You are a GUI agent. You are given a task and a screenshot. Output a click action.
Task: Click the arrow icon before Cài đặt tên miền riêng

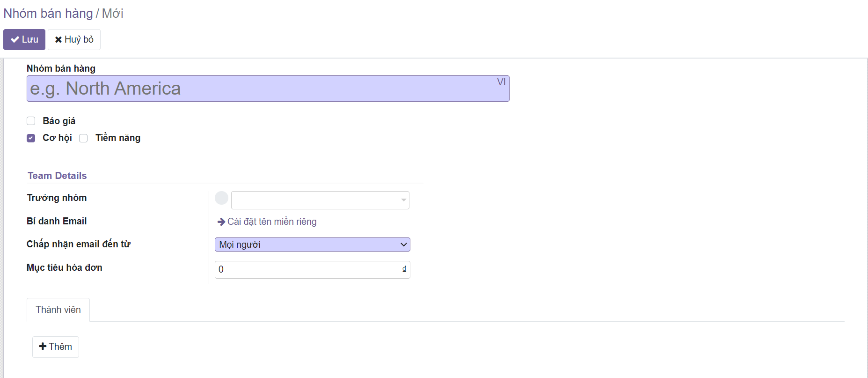coord(221,222)
